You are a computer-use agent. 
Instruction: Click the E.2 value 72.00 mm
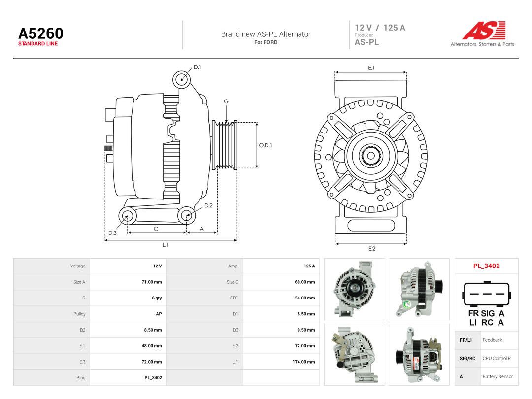(305, 346)
